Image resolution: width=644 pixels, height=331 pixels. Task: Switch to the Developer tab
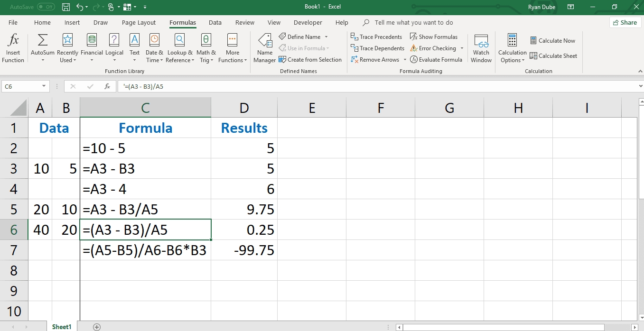pos(308,22)
